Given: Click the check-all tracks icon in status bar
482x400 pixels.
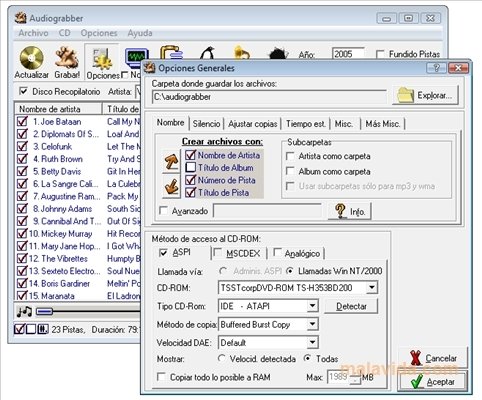Looking at the screenshot, I should click(19, 329).
